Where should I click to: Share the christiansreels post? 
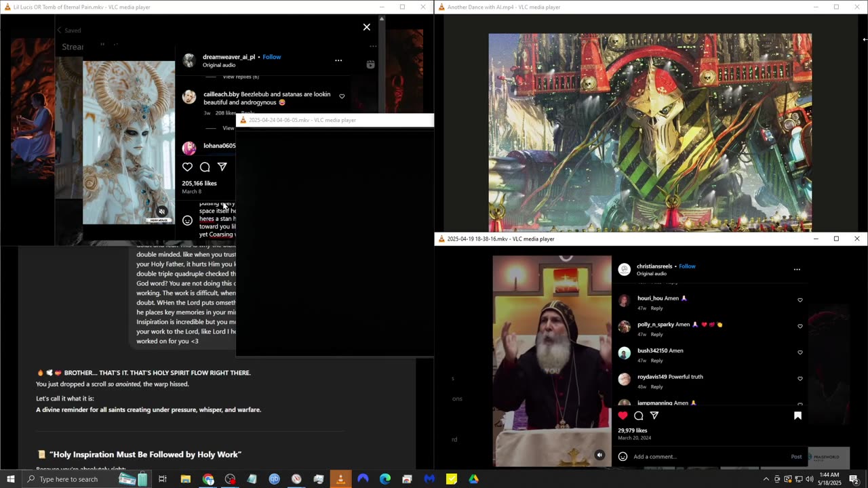[654, 415]
